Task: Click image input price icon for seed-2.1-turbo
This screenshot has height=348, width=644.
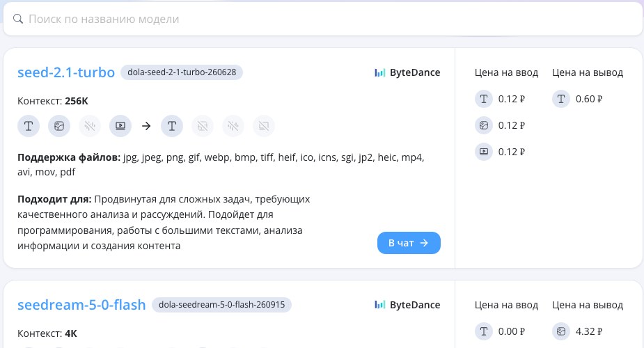Action: [x=484, y=125]
